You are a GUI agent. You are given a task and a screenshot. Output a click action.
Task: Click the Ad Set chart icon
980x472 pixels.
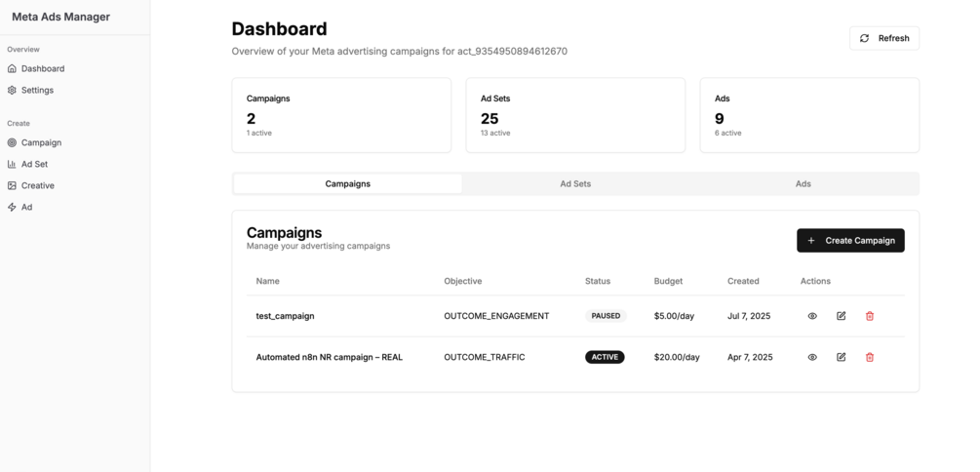click(12, 164)
